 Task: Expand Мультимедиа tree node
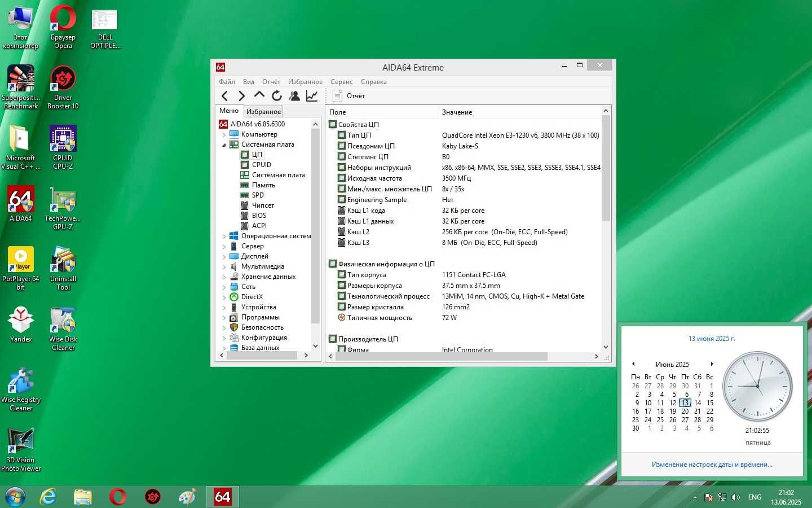[224, 267]
